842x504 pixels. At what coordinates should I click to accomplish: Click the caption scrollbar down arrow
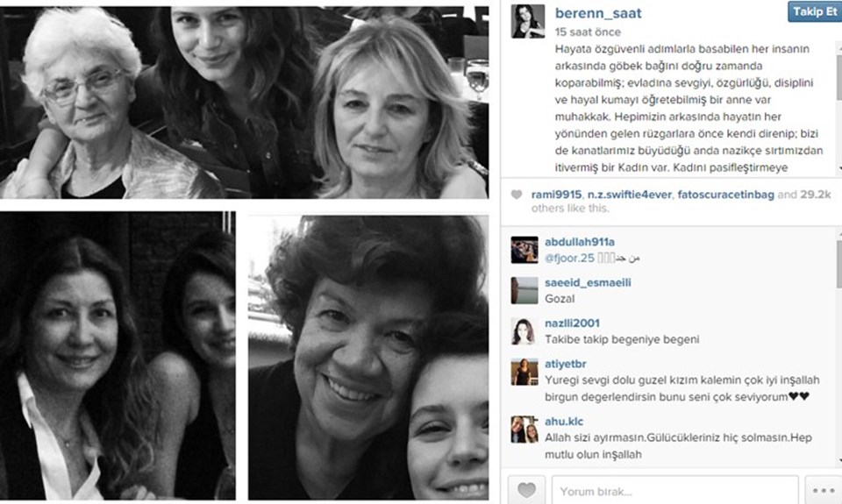pyautogui.click(x=838, y=169)
